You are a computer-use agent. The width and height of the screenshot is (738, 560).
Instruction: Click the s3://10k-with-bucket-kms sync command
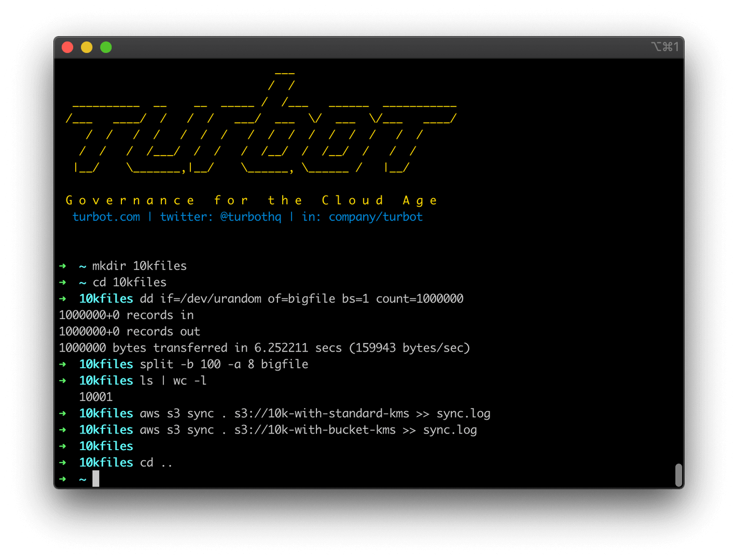tap(308, 430)
